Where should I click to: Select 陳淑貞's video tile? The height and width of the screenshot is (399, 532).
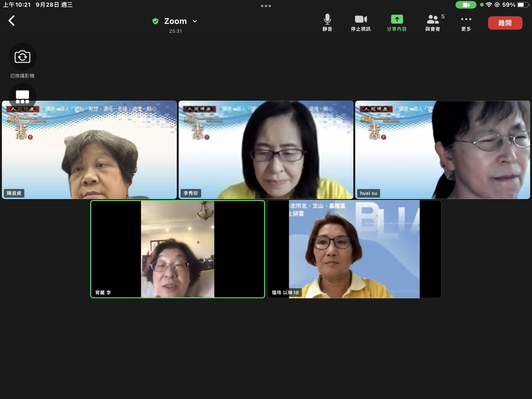pyautogui.click(x=89, y=154)
